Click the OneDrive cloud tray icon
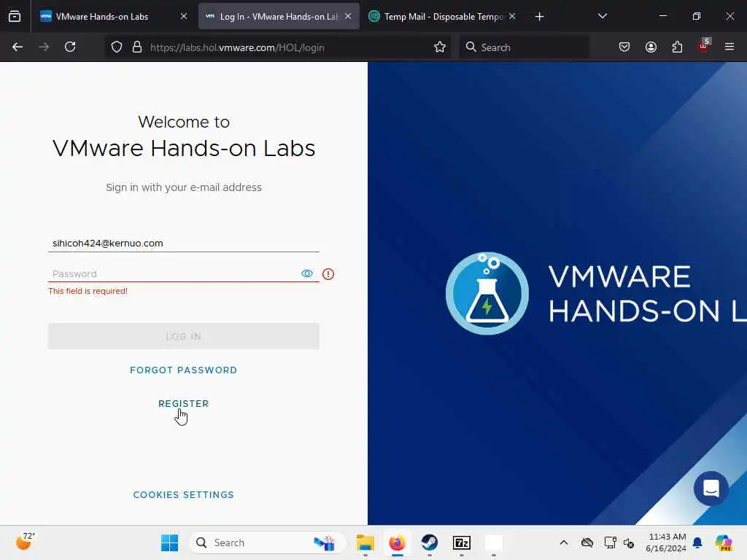This screenshot has width=747, height=560. point(587,542)
